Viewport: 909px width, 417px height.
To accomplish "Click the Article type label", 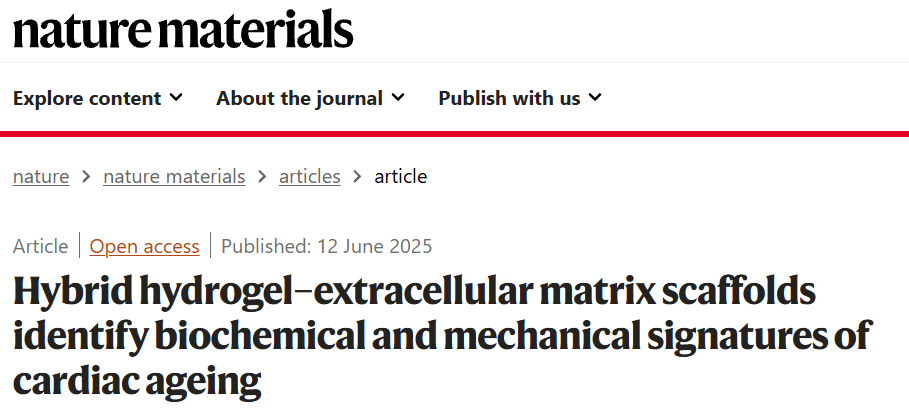I will 41,246.
